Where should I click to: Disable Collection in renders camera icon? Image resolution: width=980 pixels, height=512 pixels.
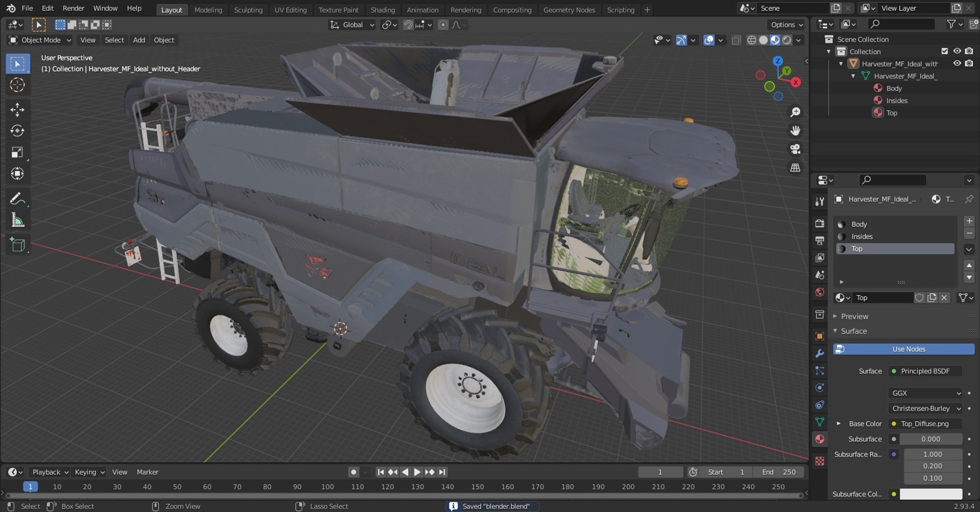969,51
